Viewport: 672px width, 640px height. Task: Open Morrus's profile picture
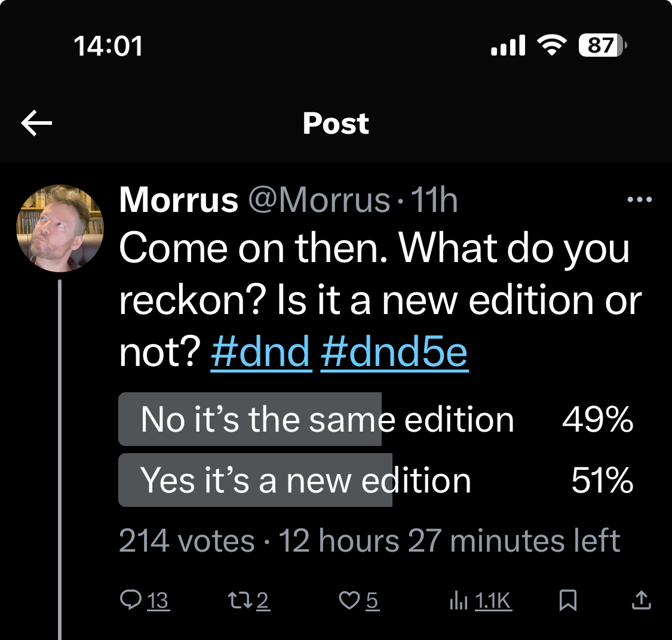[60, 227]
